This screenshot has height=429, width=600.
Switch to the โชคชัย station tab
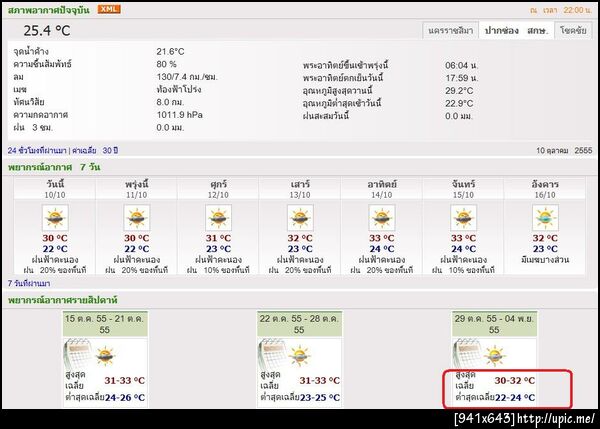tap(573, 30)
